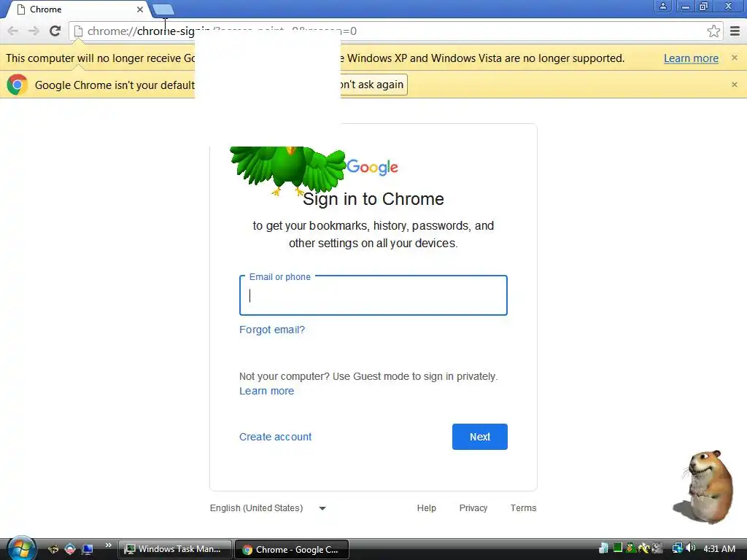Screen dimensions: 747x560
Task: Click the Show desktop quick launch icon
Action: tap(88, 549)
